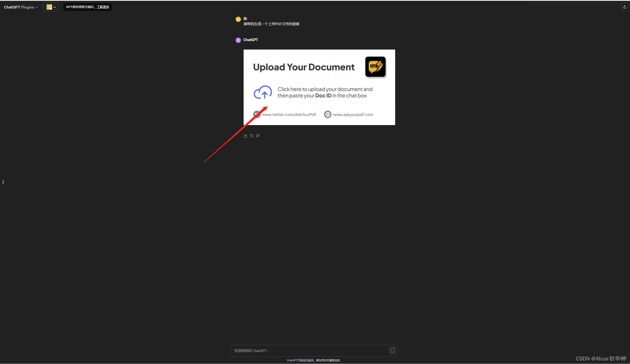This screenshot has width=630, height=364.
Task: Click the Twitter bird icon in the image
Action: 256,114
